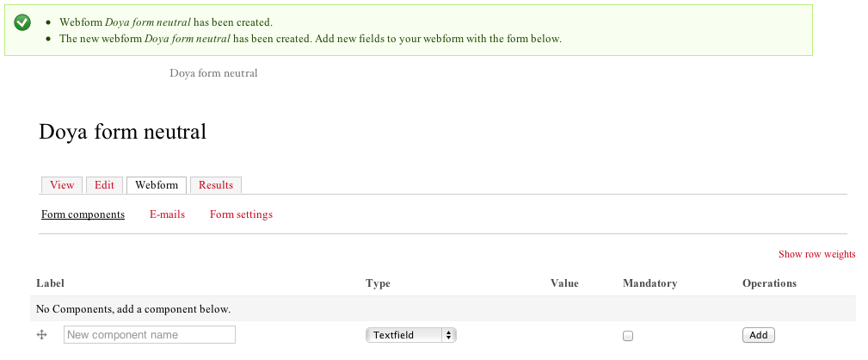The height and width of the screenshot is (360, 868).
Task: Open the Textfield type dropdown
Action: (410, 335)
